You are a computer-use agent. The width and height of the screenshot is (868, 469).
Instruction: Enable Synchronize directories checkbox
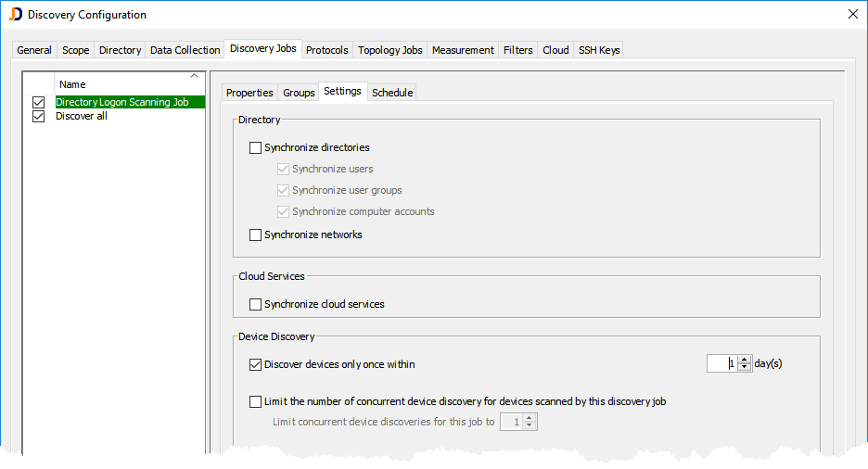256,147
